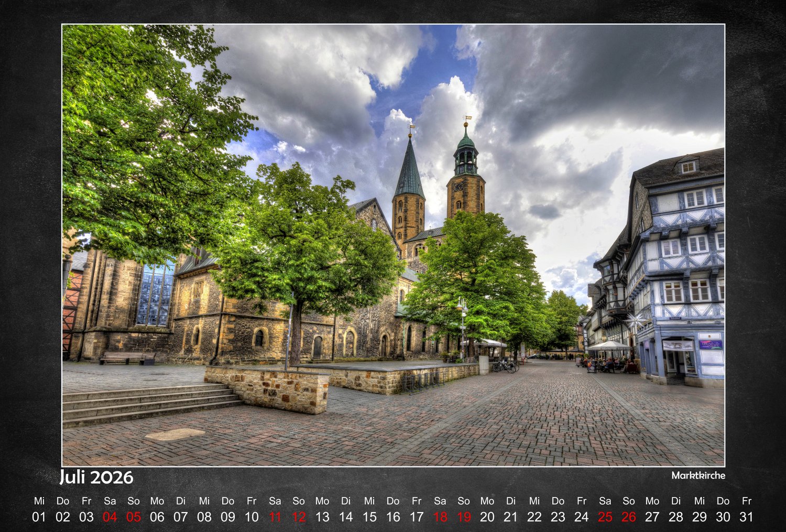Screen dimensions: 786x532
Task: Select date 20 in the calendar row
Action: [487, 517]
